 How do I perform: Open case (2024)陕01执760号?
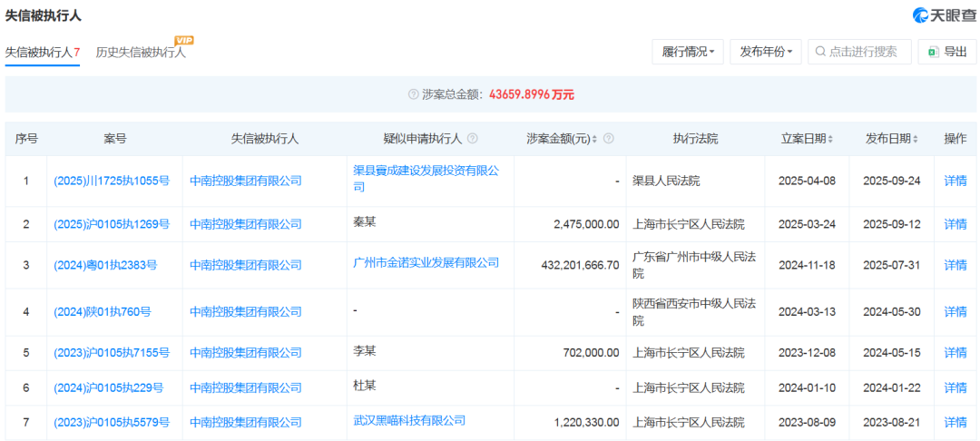point(102,312)
